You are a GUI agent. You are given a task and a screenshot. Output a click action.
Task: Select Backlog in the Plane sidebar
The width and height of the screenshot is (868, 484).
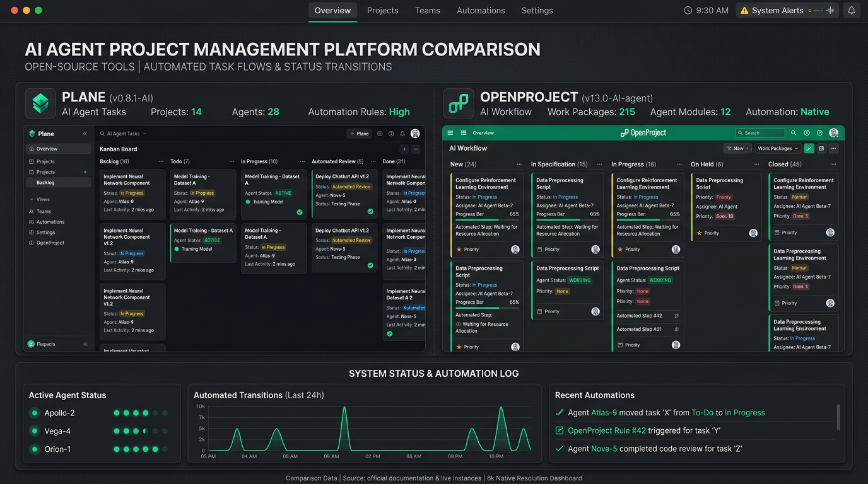pyautogui.click(x=59, y=183)
